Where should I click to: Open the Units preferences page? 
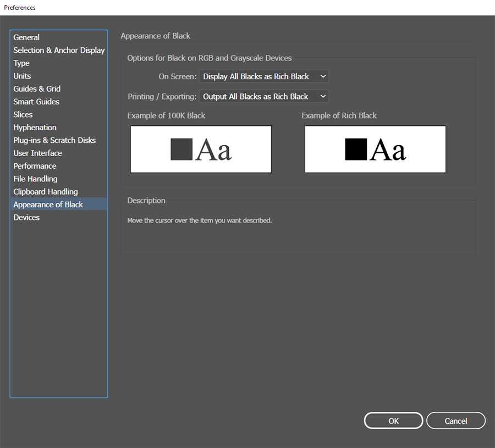tap(22, 76)
